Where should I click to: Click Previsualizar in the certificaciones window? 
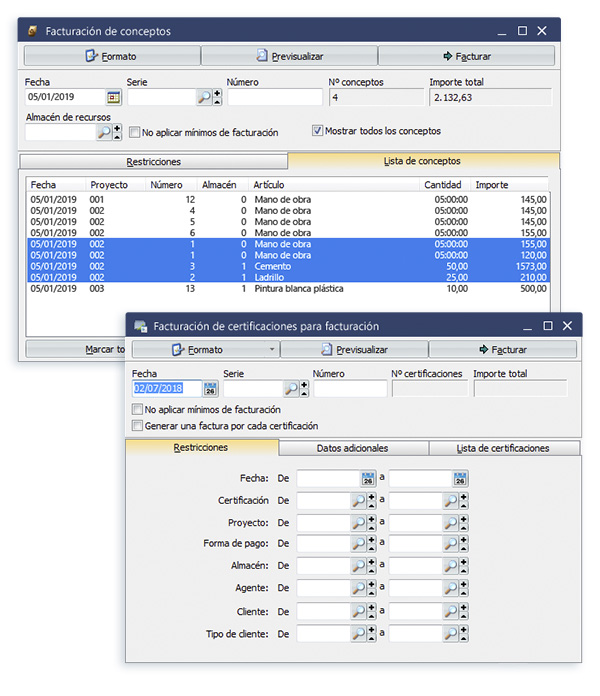pyautogui.click(x=354, y=350)
